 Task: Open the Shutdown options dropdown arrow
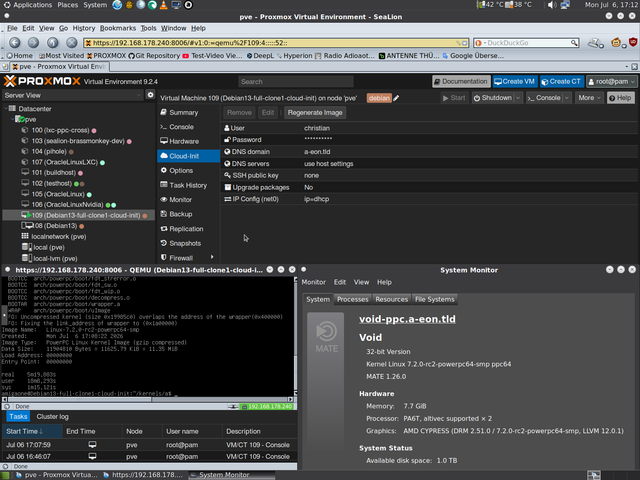(x=518, y=98)
